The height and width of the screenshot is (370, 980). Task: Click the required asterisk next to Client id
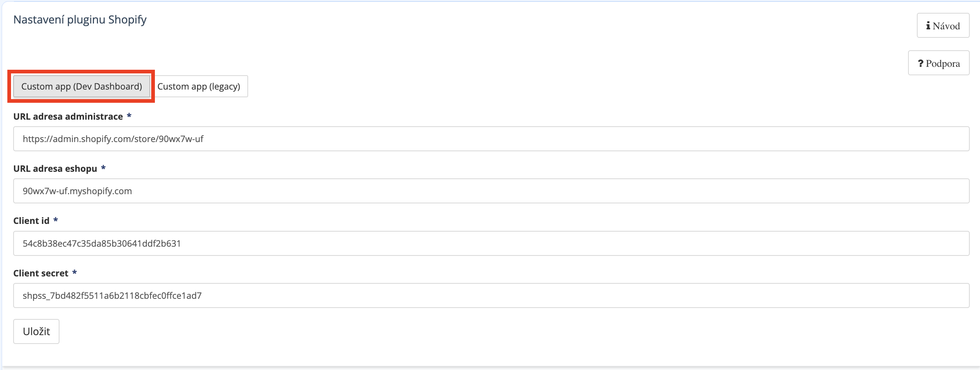click(55, 220)
